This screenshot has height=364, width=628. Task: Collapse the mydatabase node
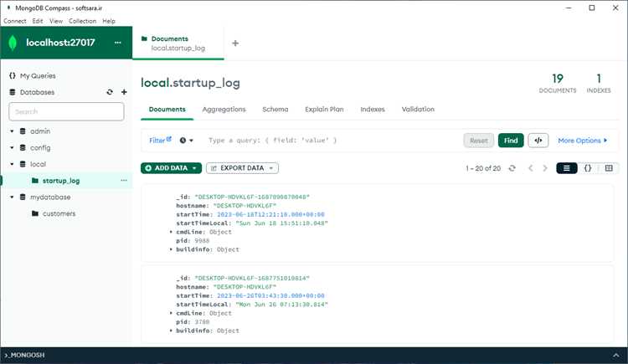pyautogui.click(x=12, y=197)
